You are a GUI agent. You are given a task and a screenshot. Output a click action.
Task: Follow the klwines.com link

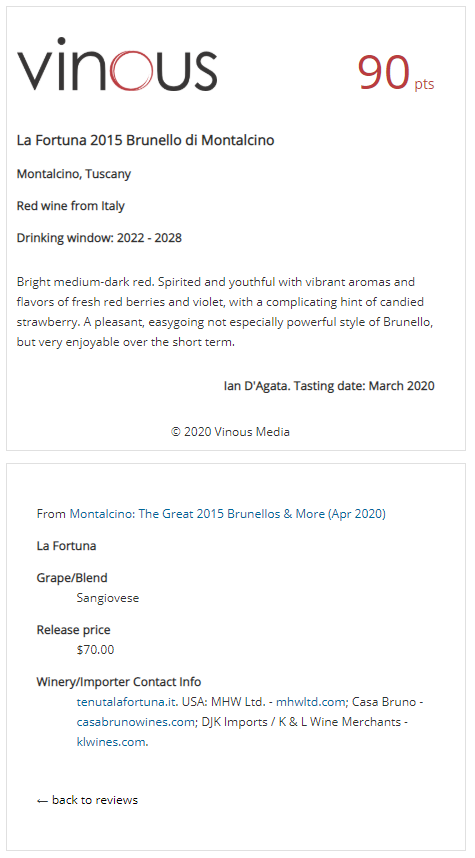(x=111, y=742)
